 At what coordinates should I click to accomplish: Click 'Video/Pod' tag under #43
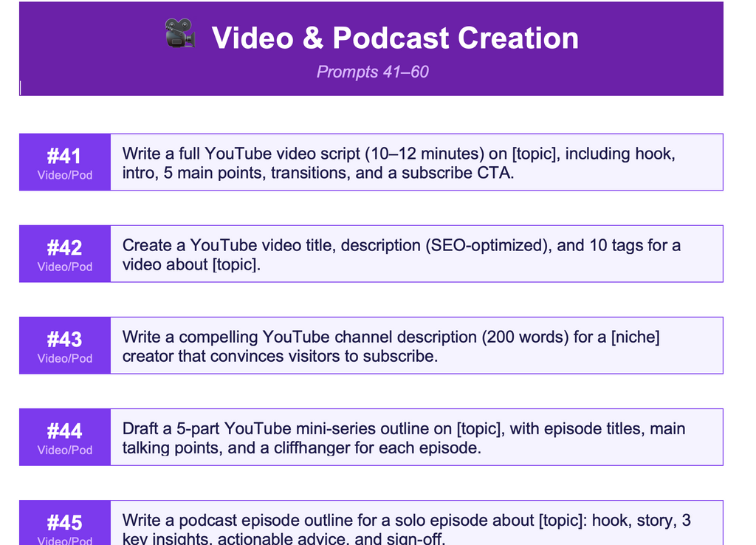tap(65, 359)
